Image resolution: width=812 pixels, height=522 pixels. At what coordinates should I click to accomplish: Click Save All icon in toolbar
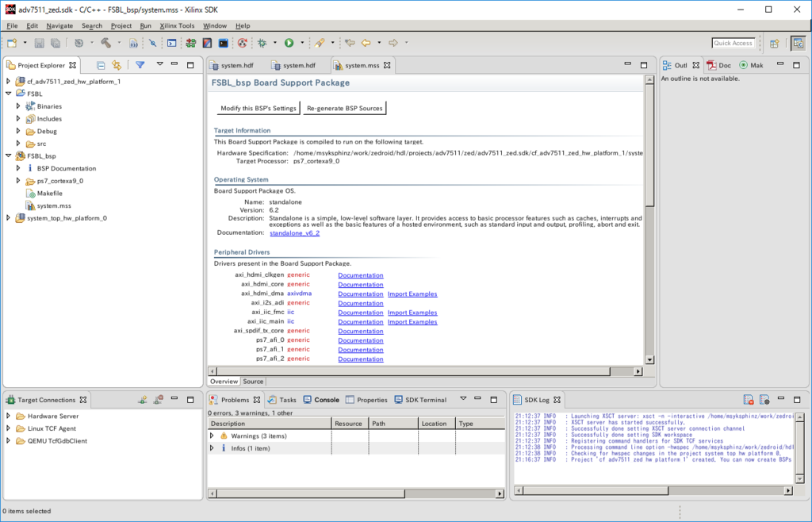(54, 44)
